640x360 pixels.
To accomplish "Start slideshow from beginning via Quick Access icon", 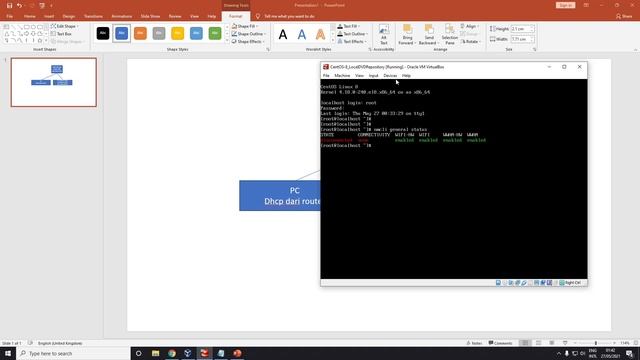I will click(x=42, y=5).
